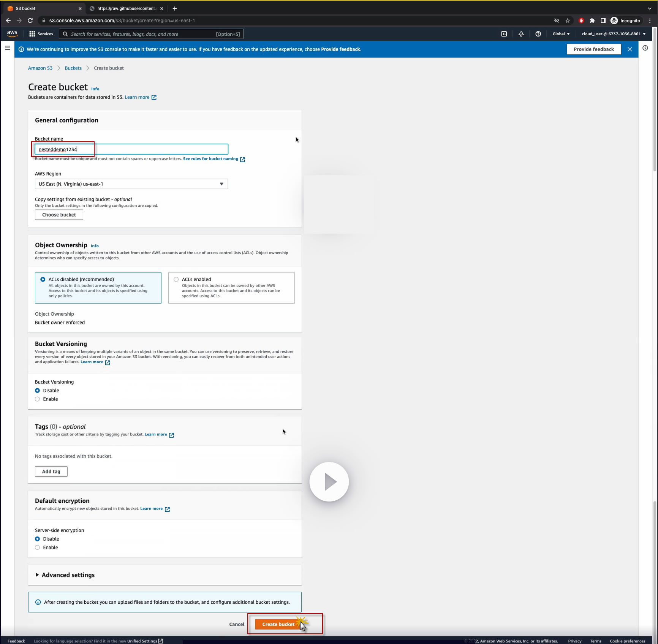Switch to the raw.githubusercontent tab
This screenshot has height=644, width=658.
(x=127, y=8)
